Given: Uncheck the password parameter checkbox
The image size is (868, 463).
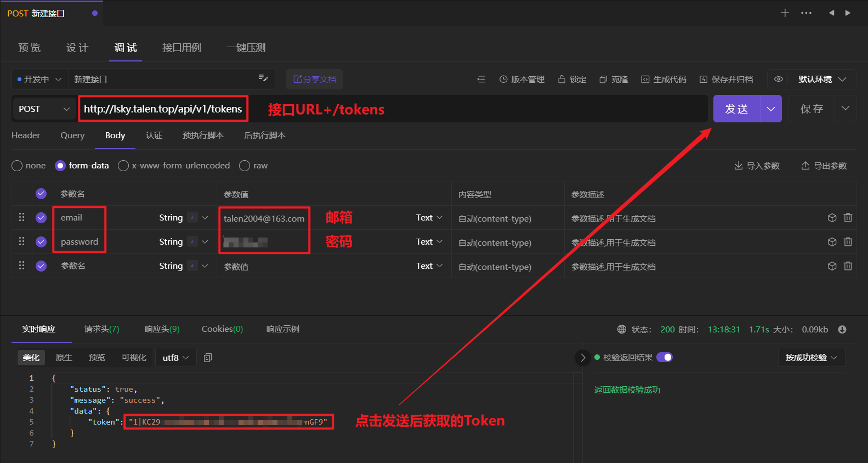Looking at the screenshot, I should (41, 242).
